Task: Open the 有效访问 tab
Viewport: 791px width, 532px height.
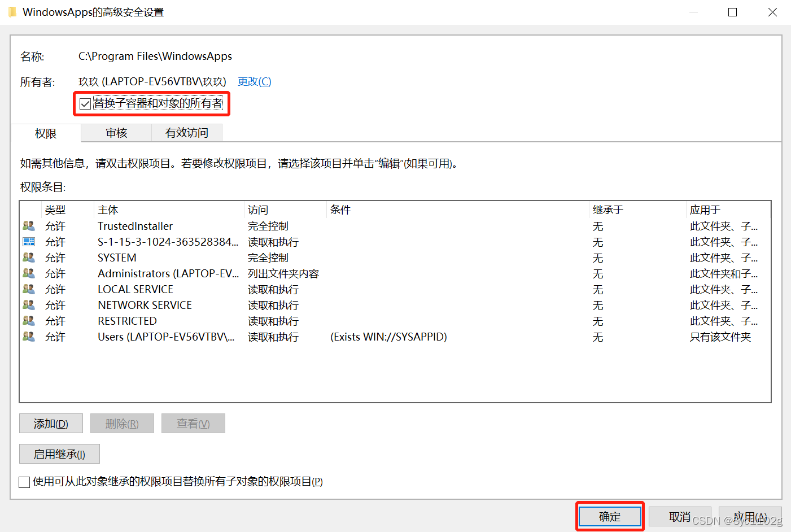Action: pyautogui.click(x=187, y=133)
